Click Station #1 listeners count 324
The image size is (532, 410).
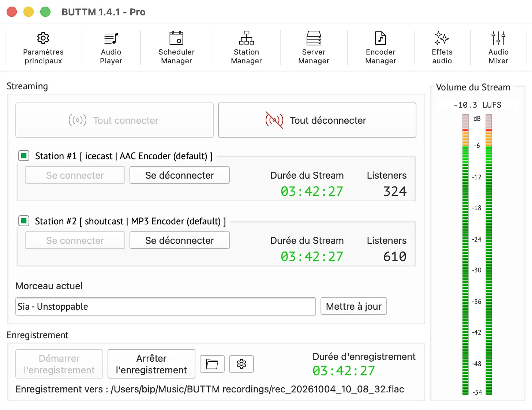[x=395, y=191]
